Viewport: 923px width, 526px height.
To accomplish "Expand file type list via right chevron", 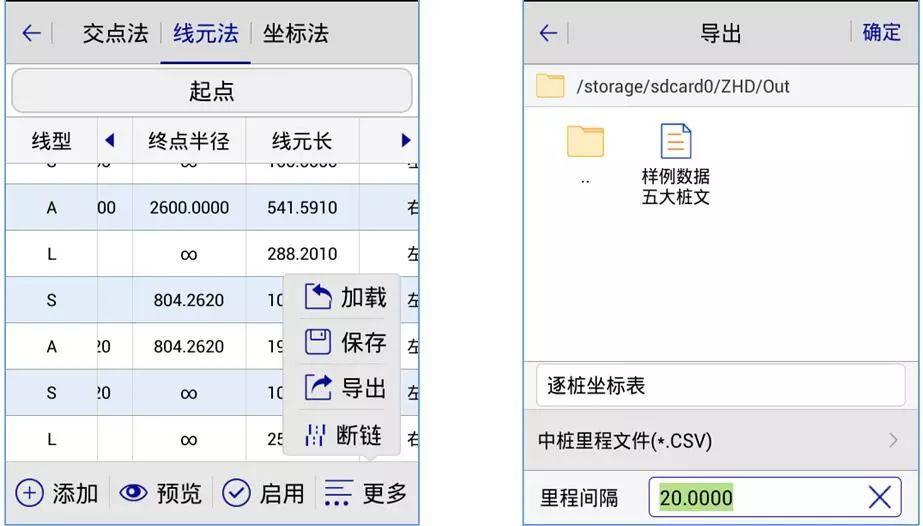I will point(894,440).
